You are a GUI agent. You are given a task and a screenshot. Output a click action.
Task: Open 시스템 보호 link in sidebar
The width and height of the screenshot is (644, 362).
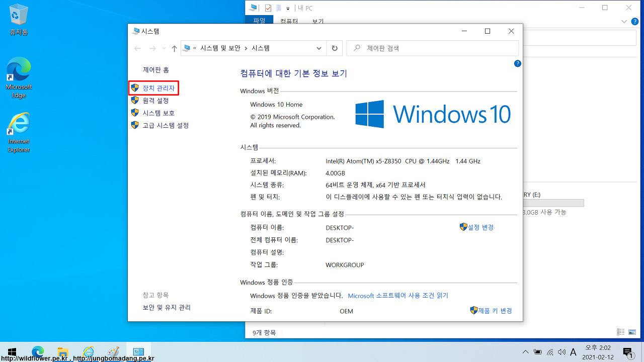pos(158,113)
